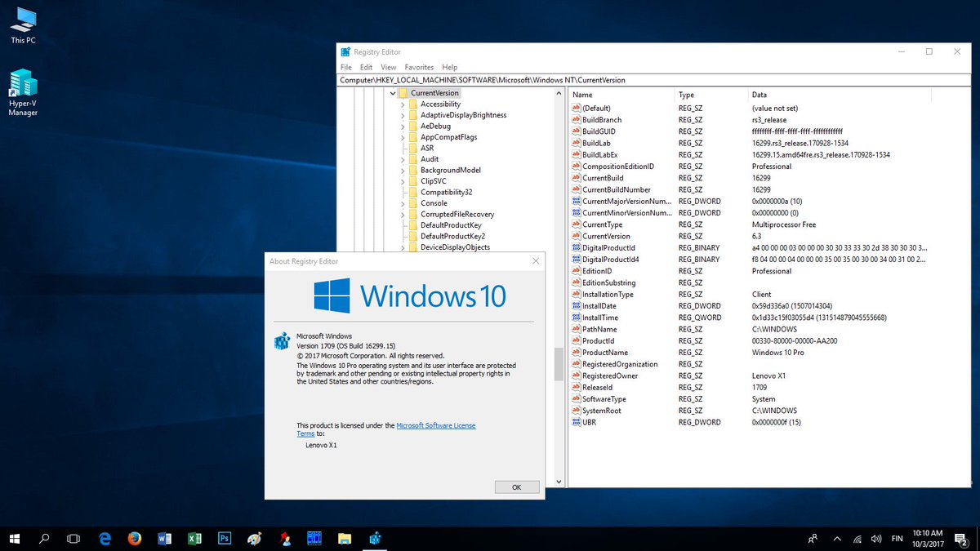Collapse the CurrentVersion tree node
The image size is (980, 551).
[x=393, y=93]
